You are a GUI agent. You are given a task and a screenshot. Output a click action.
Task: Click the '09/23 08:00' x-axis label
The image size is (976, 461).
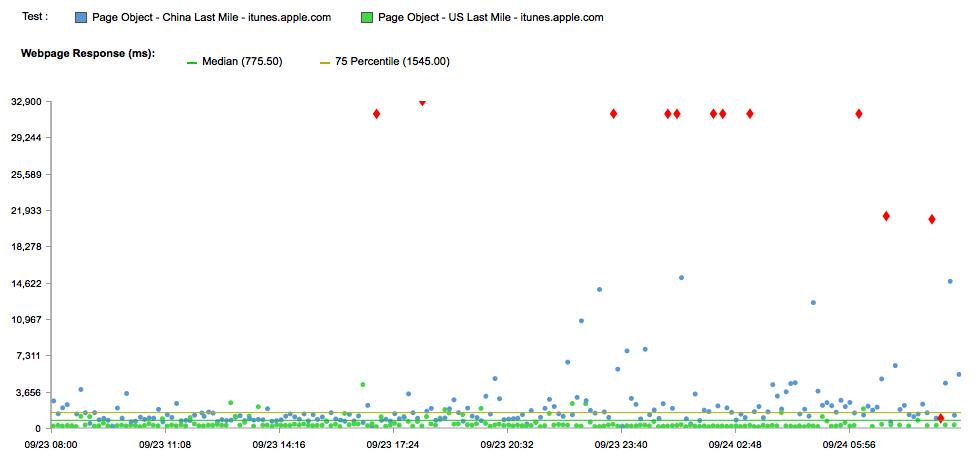(51, 445)
